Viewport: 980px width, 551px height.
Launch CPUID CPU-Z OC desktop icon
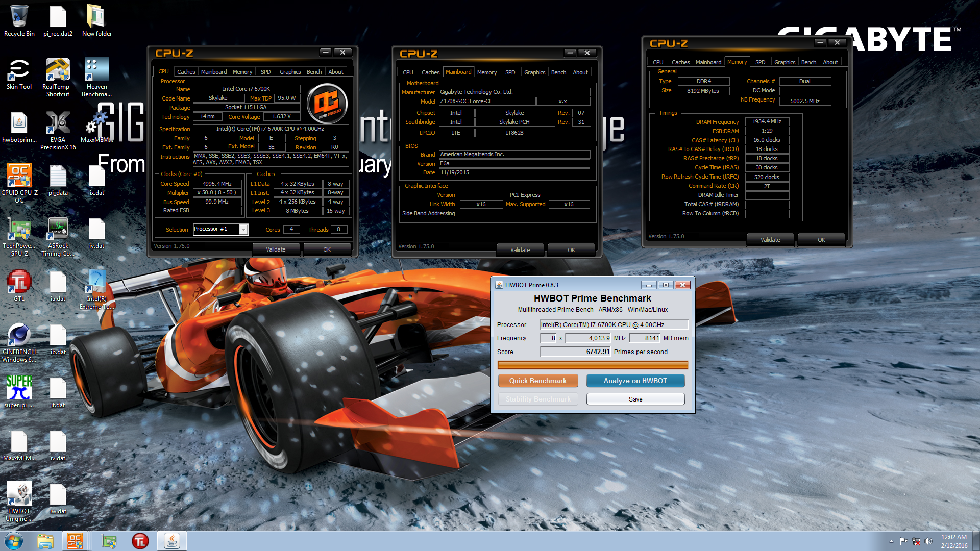(19, 183)
